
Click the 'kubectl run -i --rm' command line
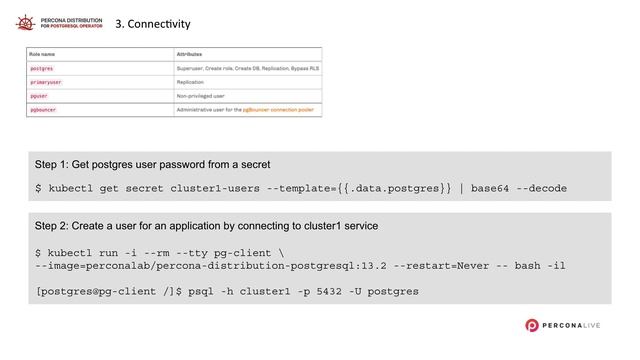coord(160,253)
